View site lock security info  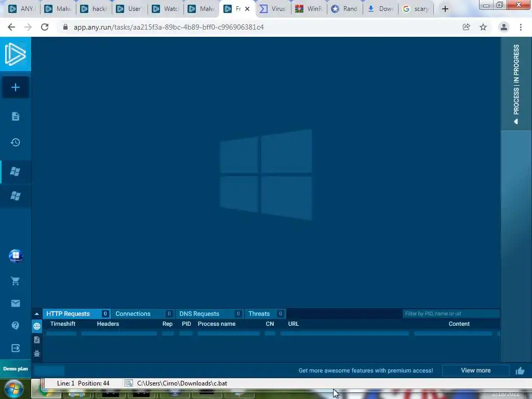coord(65,27)
